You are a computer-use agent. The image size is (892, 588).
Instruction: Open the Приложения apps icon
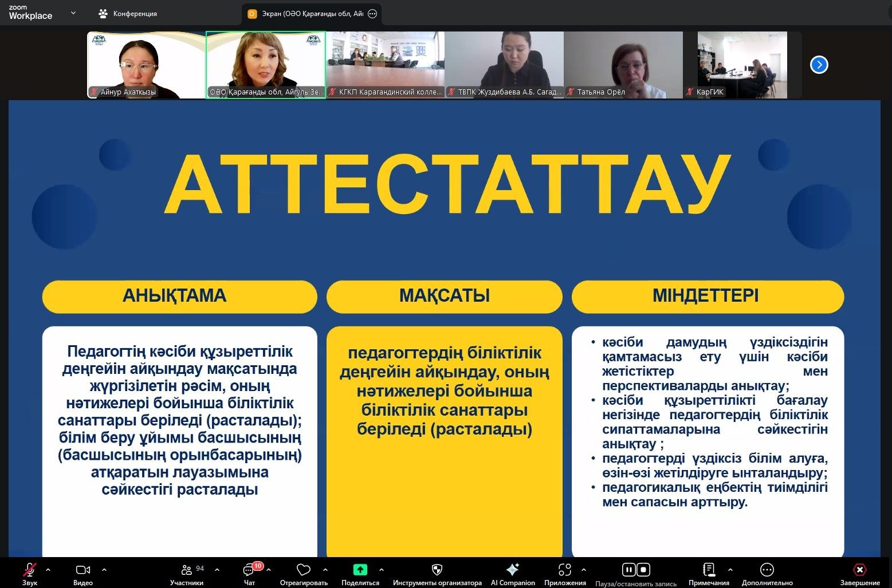pos(565,570)
